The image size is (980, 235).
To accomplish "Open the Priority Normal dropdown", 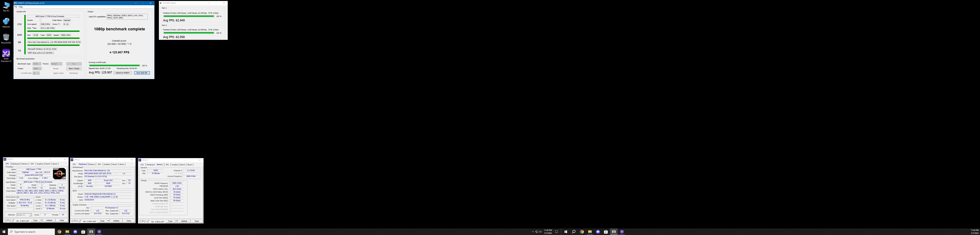I will coord(56,64).
